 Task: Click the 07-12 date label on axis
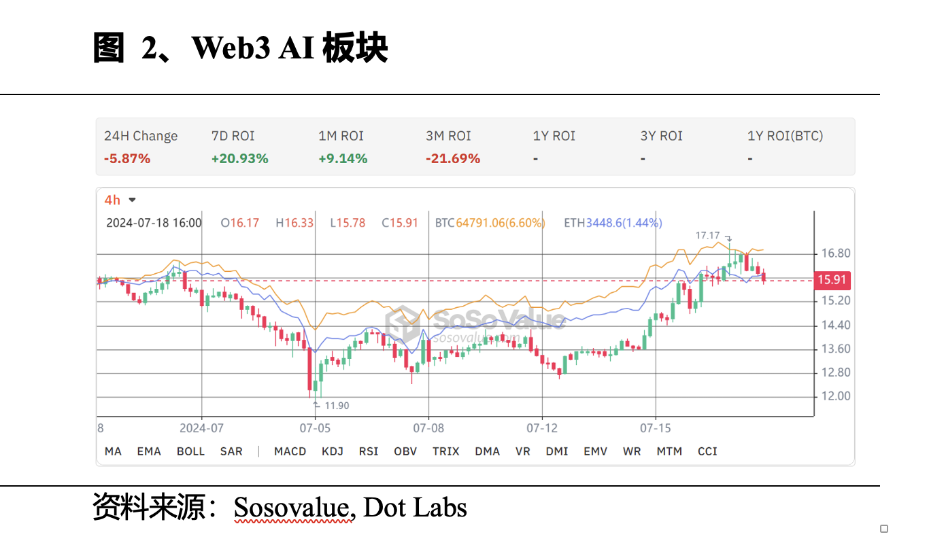542,428
